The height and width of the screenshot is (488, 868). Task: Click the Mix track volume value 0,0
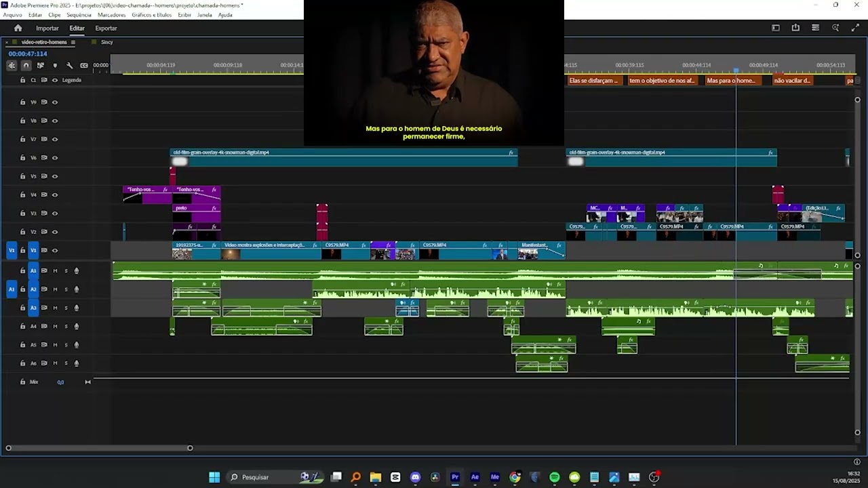pos(60,382)
